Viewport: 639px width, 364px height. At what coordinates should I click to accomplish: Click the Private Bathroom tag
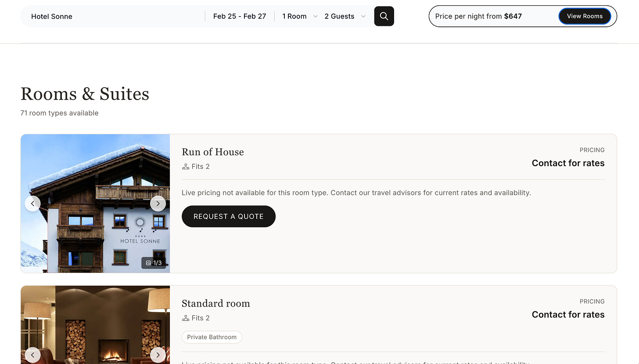(x=212, y=337)
